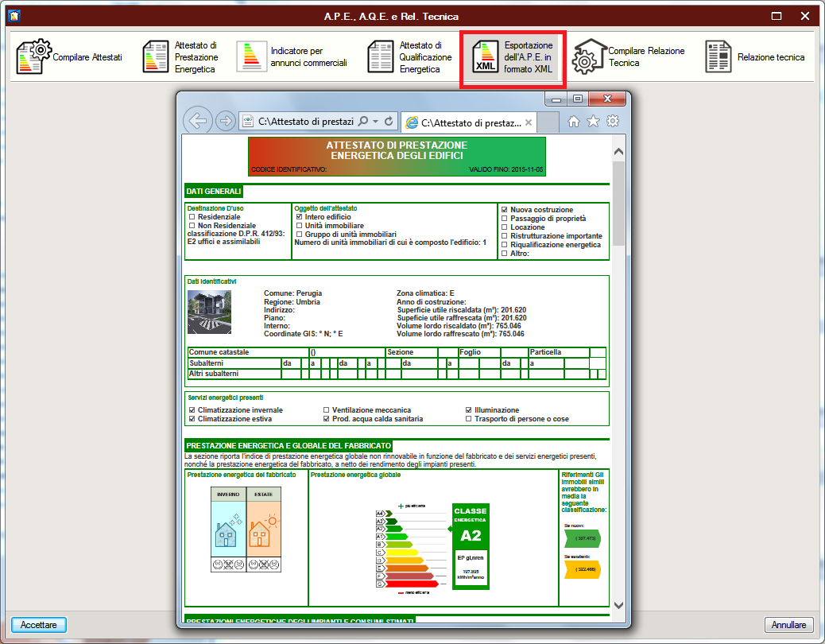Refresh the browser page
Screen dimensions: 825x644
coord(389,121)
